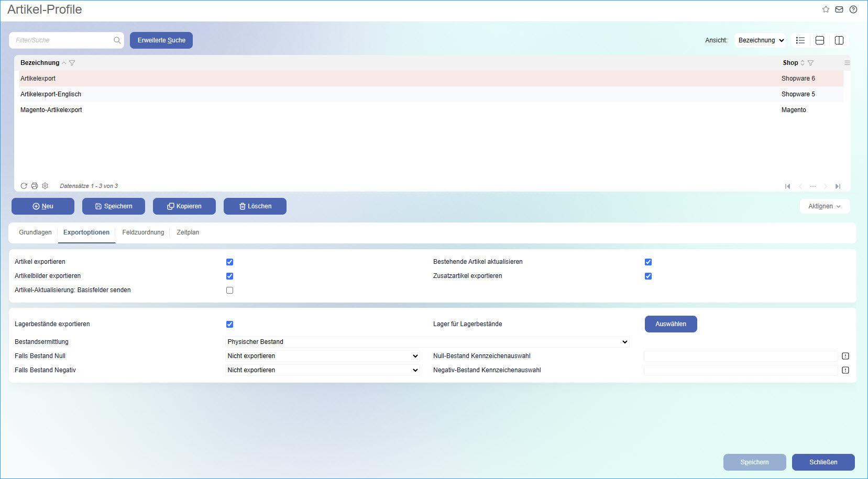Select the Artikelexport-Englisch row
868x479 pixels.
431,94
